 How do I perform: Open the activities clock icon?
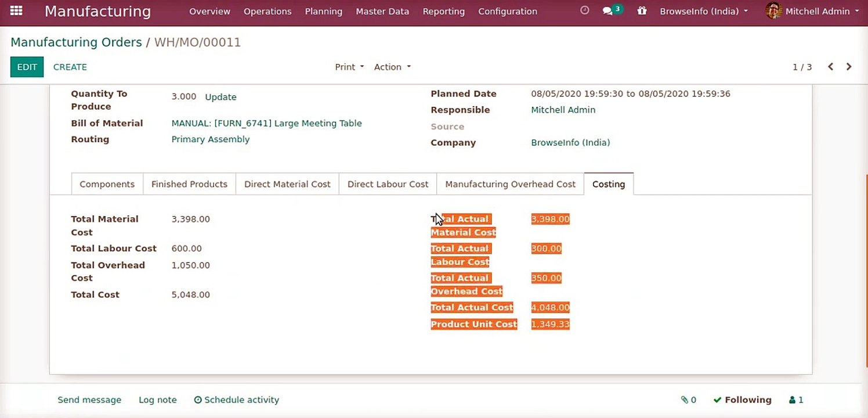point(585,10)
